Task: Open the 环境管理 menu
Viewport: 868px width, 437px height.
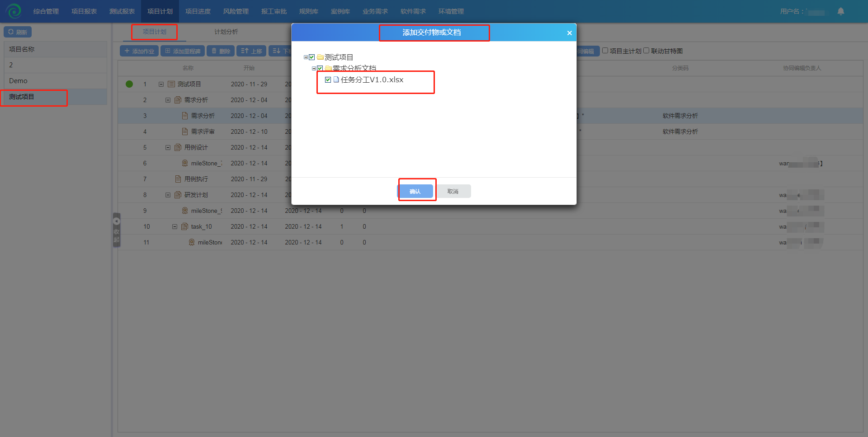Action: (x=451, y=11)
